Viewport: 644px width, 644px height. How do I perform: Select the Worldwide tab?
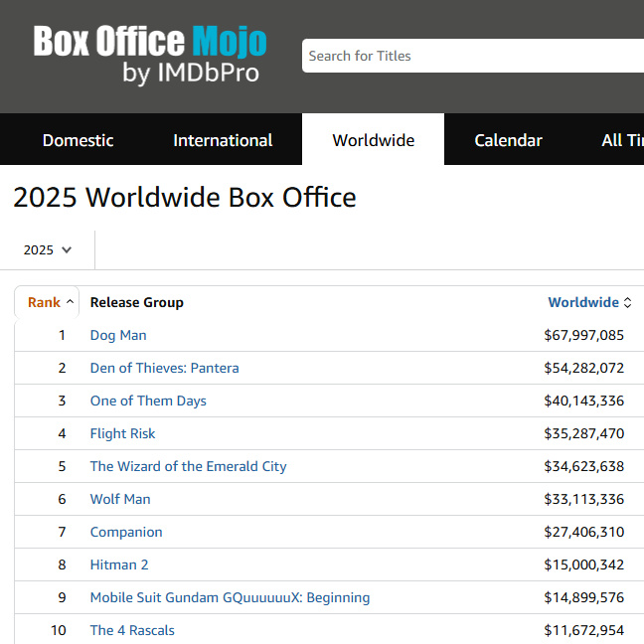pyautogui.click(x=373, y=140)
